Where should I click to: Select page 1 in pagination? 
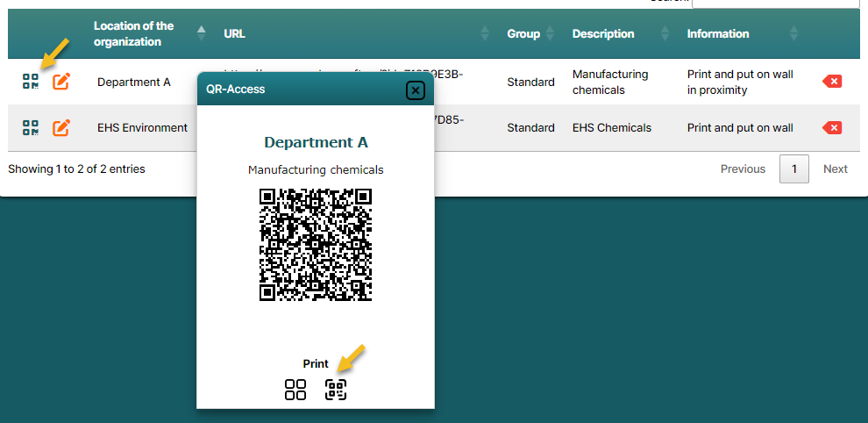pos(793,169)
